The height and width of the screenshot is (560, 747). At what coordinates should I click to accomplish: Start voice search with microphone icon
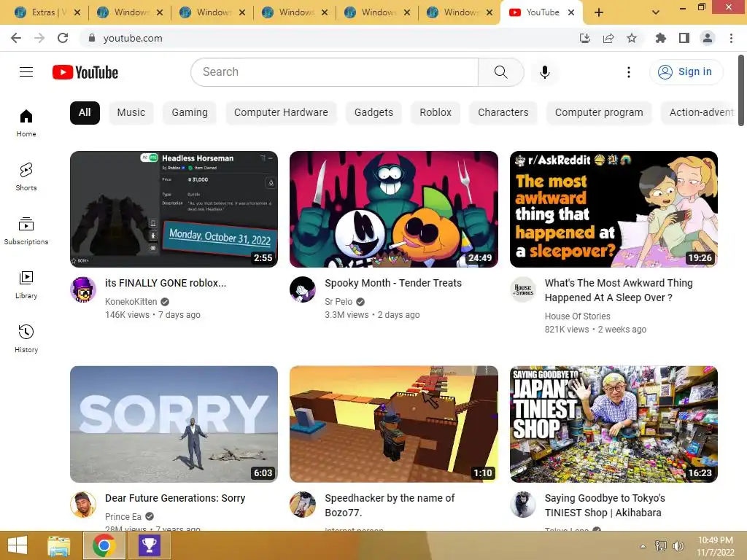coord(544,72)
